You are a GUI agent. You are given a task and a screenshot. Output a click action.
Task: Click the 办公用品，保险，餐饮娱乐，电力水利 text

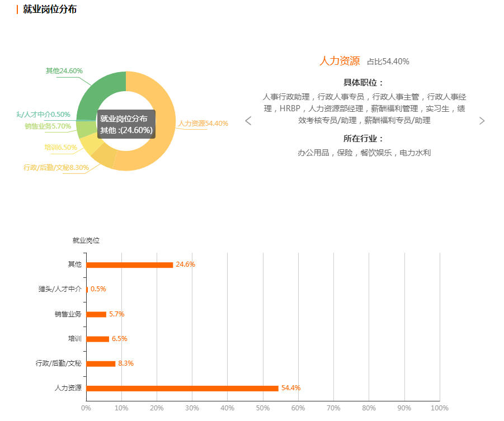pos(364,153)
